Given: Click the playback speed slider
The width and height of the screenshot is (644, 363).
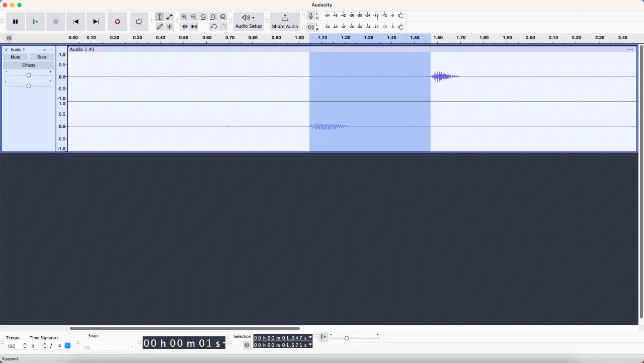Looking at the screenshot, I should click(x=347, y=338).
